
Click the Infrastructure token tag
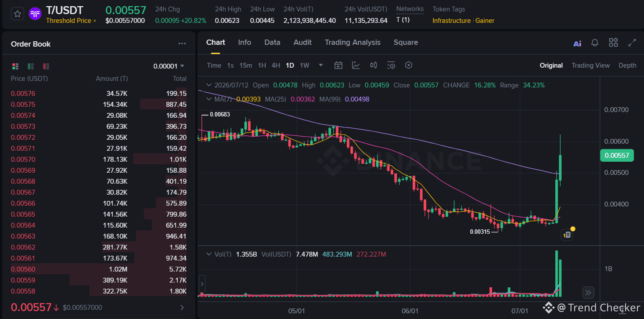coord(451,21)
